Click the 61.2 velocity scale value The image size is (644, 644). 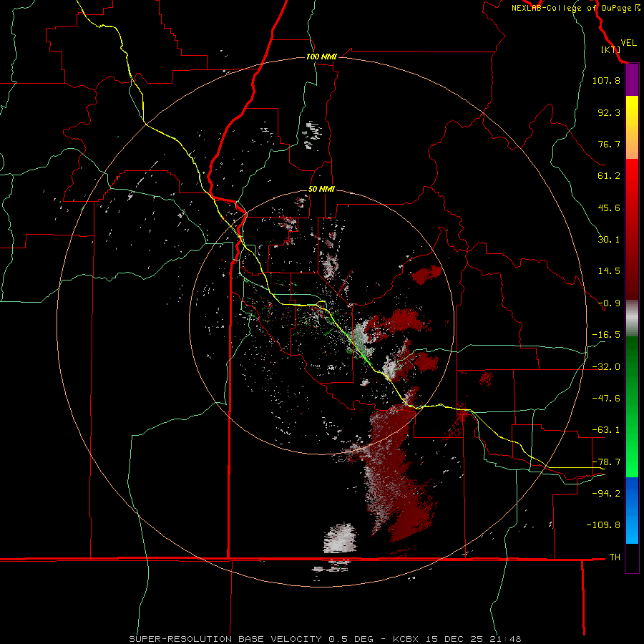[609, 176]
